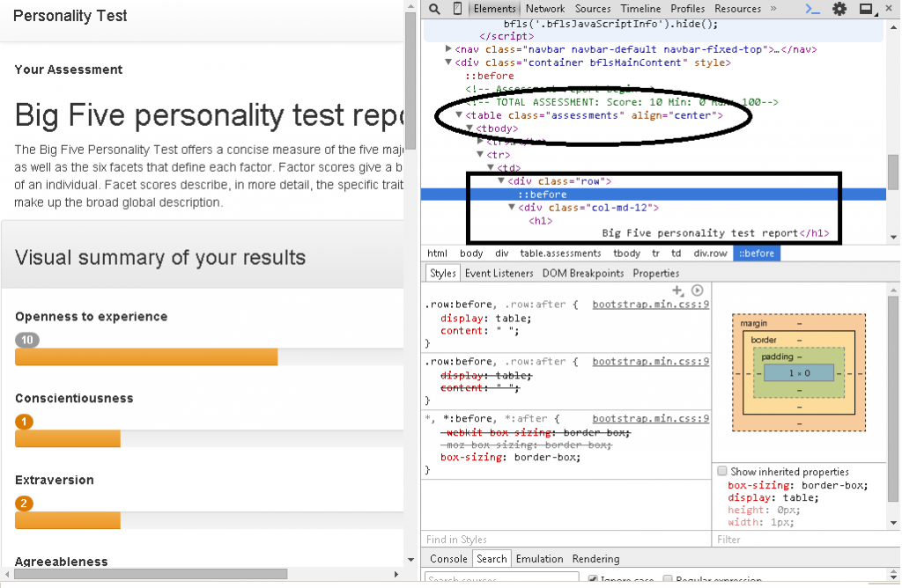Image resolution: width=902 pixels, height=588 pixels.
Task: Click the dock side icon
Action: 866,9
